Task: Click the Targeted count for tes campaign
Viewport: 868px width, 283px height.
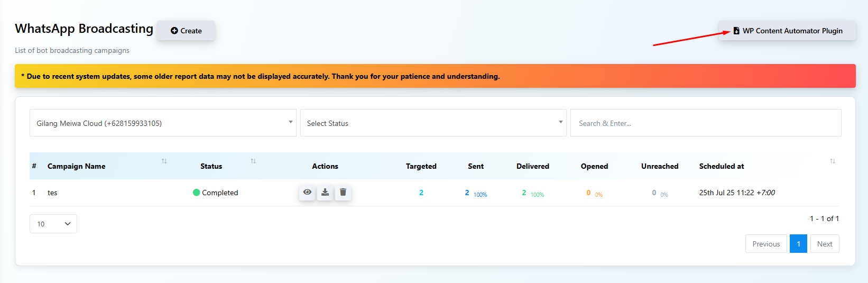Action: pos(421,193)
